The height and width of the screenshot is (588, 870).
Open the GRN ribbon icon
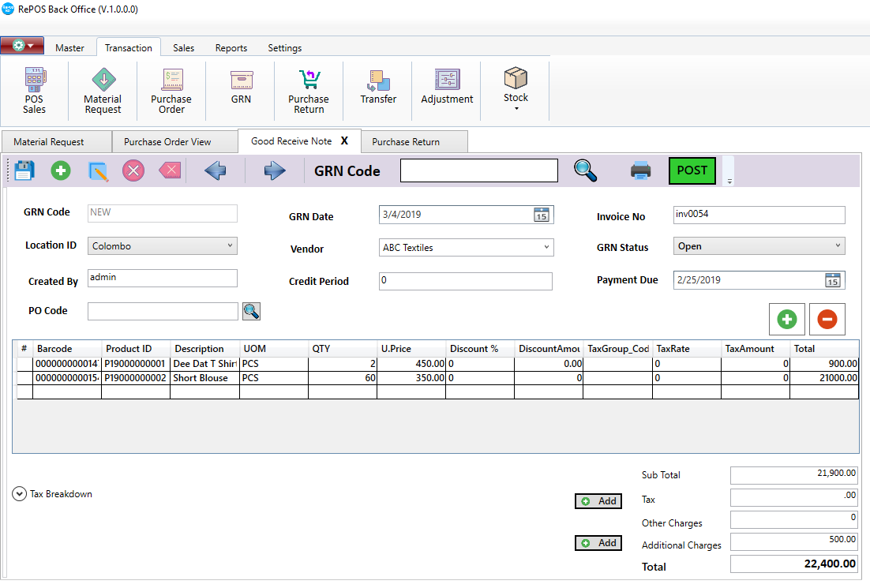tap(242, 86)
